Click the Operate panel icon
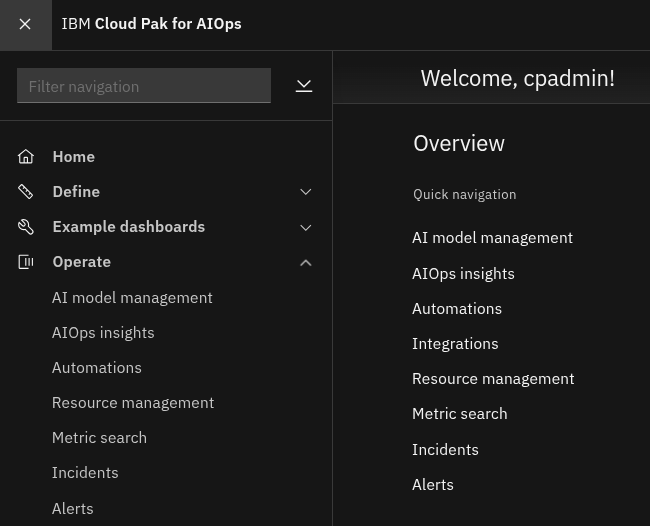This screenshot has width=650, height=526. click(x=26, y=262)
